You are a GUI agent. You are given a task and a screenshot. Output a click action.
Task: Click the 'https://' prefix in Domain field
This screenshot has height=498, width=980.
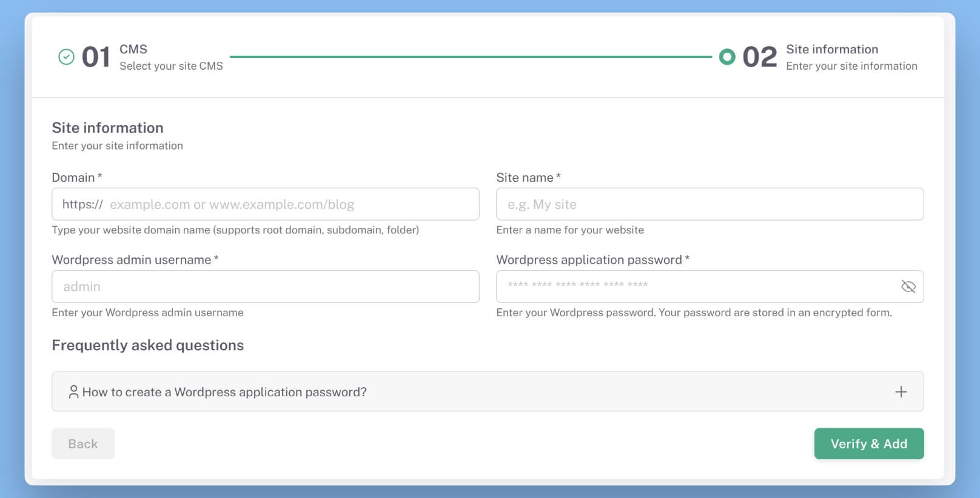[82, 205]
